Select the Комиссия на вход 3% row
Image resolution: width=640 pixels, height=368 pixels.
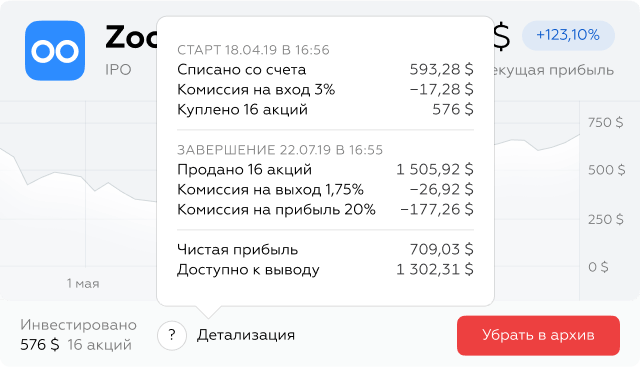325,89
